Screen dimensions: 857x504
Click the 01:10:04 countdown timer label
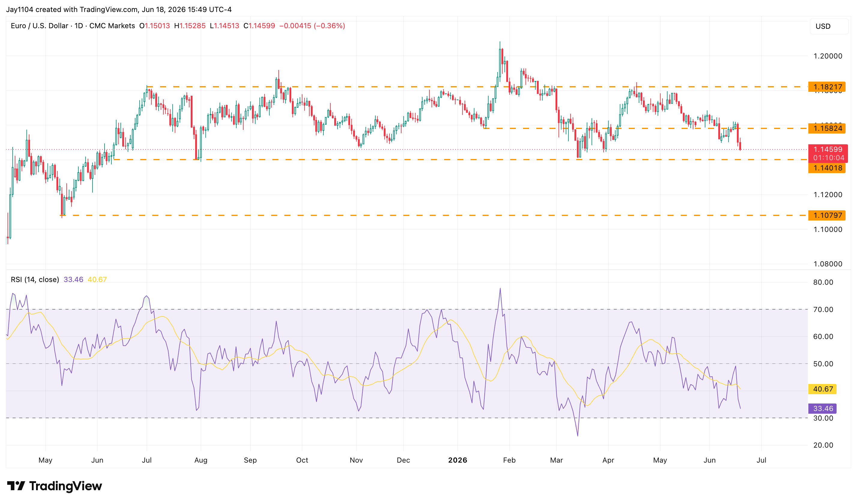coord(828,158)
